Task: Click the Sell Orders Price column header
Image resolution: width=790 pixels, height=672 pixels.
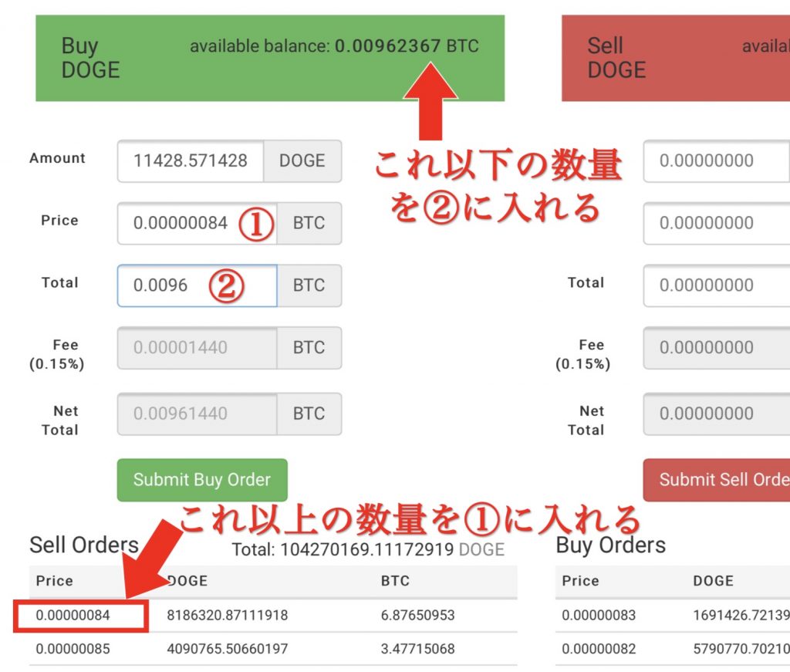Action: click(x=55, y=581)
